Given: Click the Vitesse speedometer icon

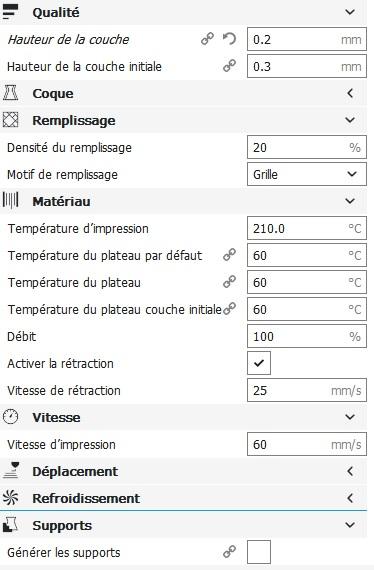Looking at the screenshot, I should tap(10, 417).
